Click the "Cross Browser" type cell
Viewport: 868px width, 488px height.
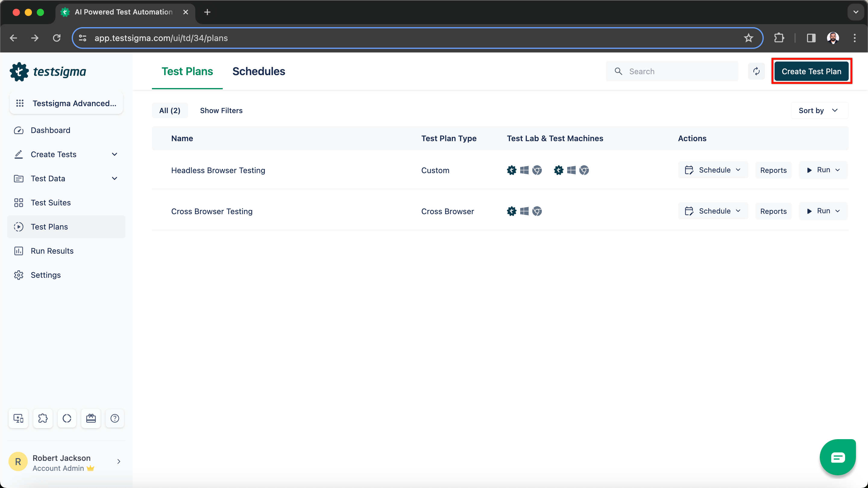[448, 211]
